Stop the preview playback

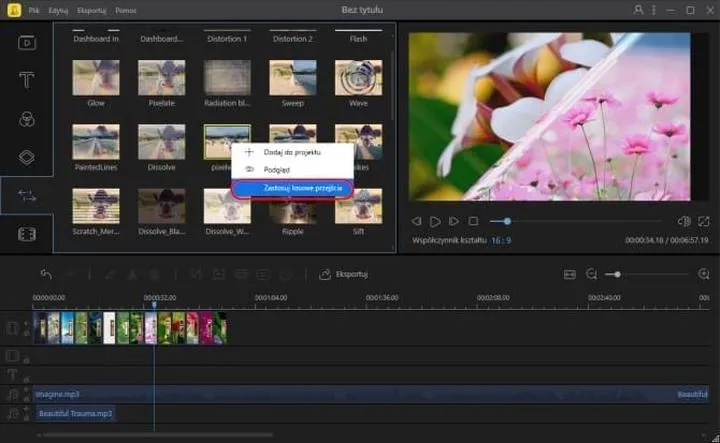[473, 221]
